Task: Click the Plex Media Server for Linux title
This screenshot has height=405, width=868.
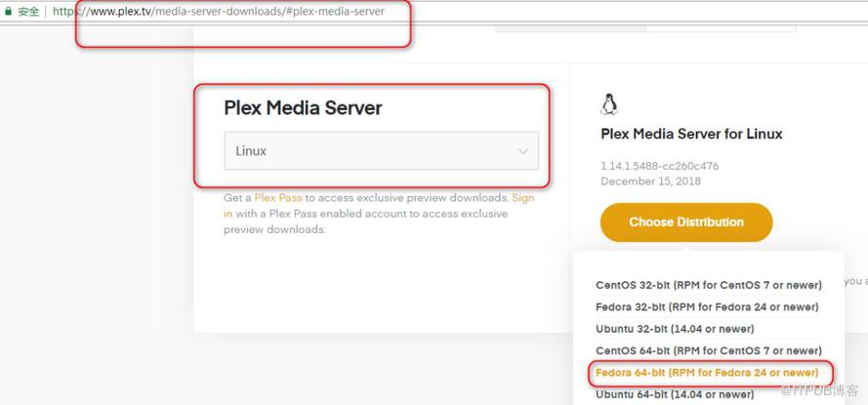Action: tap(691, 134)
